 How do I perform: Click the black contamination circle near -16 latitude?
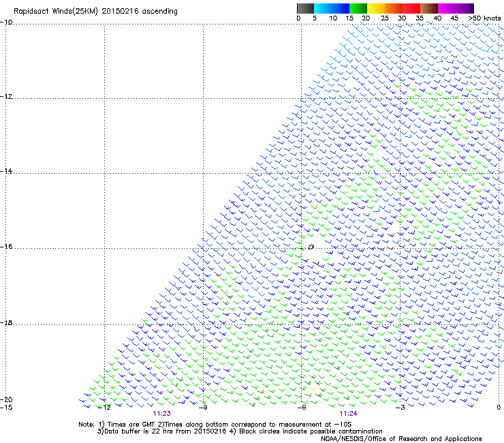[311, 247]
